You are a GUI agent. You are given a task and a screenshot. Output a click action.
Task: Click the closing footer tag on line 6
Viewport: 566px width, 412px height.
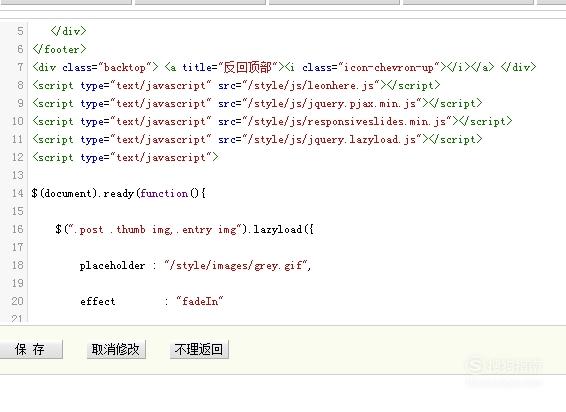tap(60, 49)
